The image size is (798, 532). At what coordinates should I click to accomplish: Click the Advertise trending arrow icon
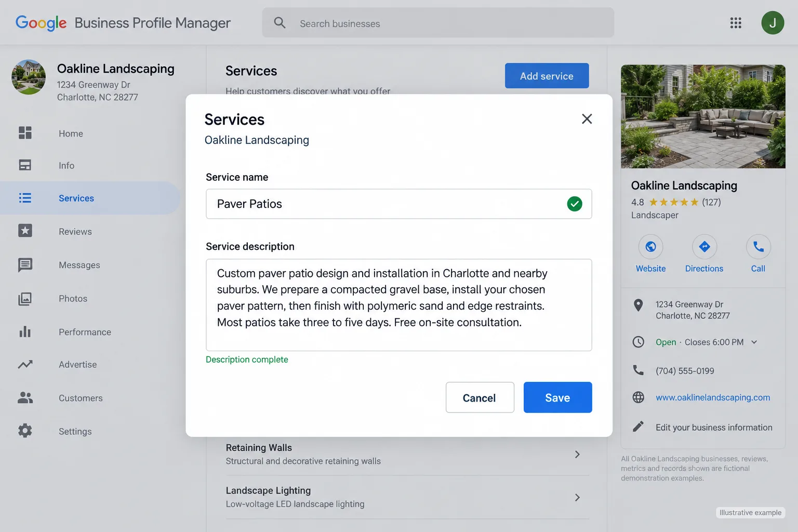click(x=25, y=364)
